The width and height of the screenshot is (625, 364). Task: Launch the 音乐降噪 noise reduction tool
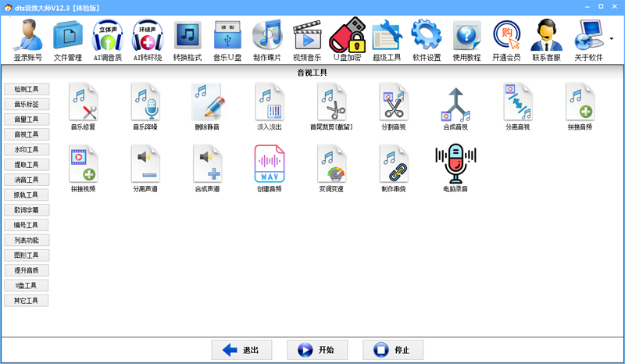point(145,106)
